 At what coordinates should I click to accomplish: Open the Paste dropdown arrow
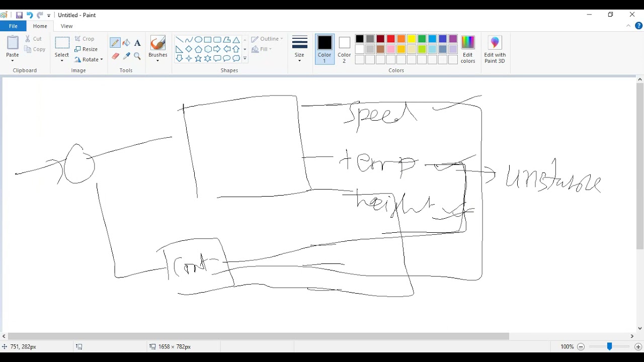pos(13,61)
